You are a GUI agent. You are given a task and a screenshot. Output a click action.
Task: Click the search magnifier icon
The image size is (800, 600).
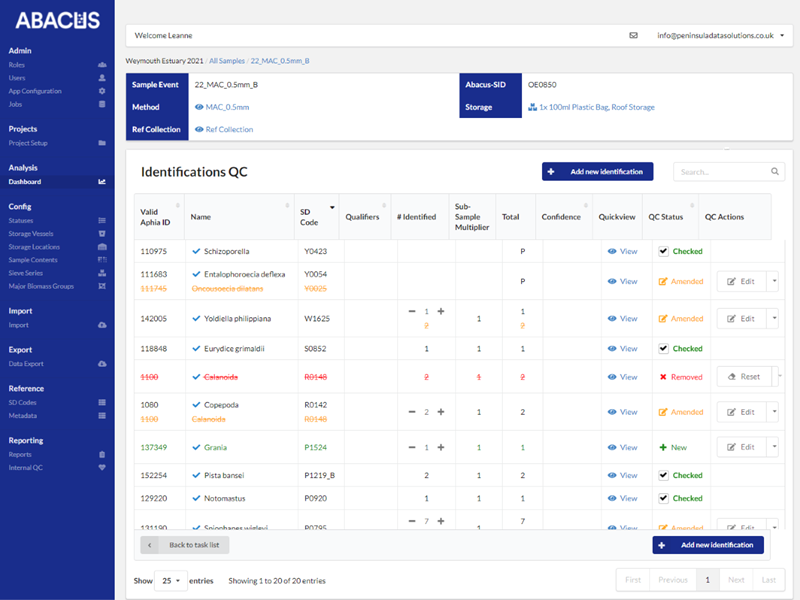click(775, 172)
